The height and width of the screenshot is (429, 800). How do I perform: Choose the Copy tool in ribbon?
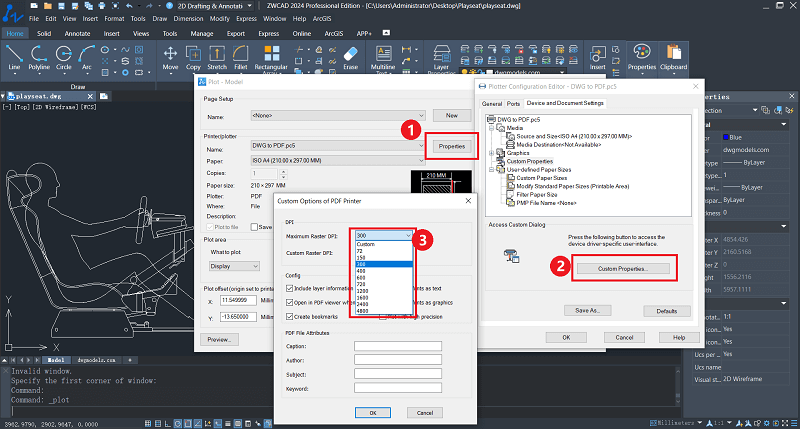[193, 53]
